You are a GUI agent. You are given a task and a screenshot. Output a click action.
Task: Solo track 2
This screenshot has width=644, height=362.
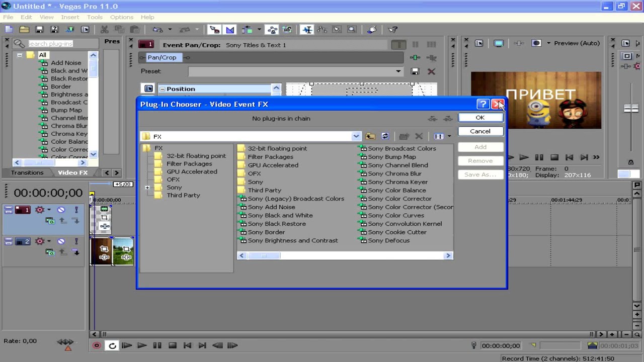click(76, 241)
